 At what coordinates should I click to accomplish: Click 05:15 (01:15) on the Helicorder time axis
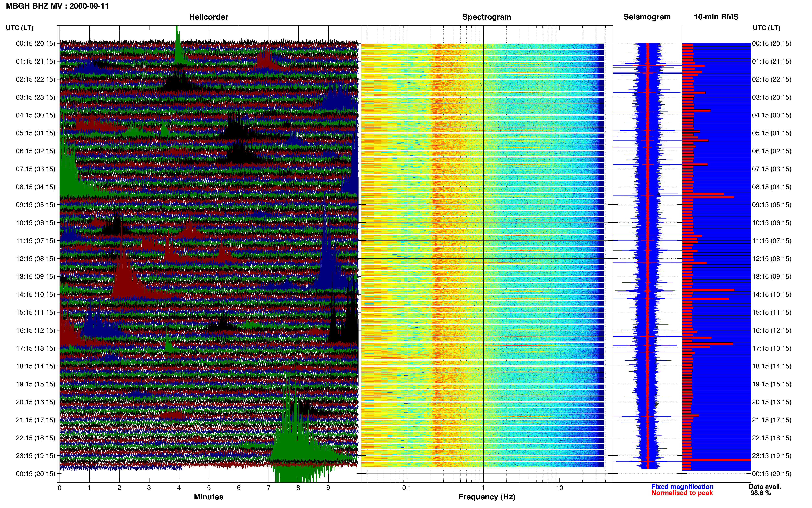click(x=36, y=133)
